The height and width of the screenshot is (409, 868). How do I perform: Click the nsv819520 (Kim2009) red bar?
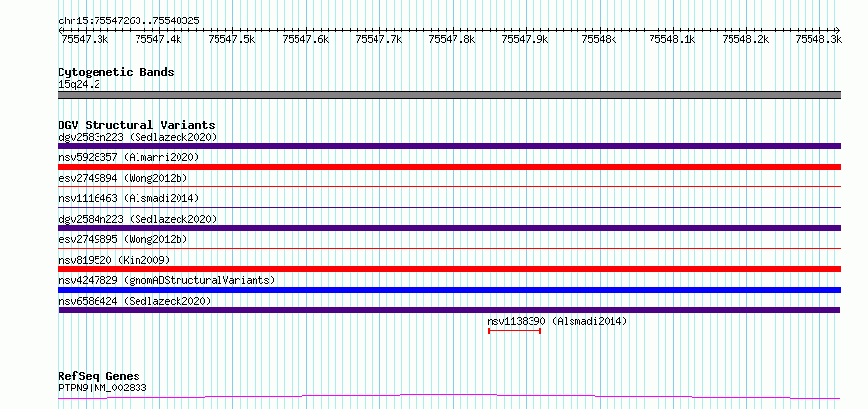coord(449,269)
